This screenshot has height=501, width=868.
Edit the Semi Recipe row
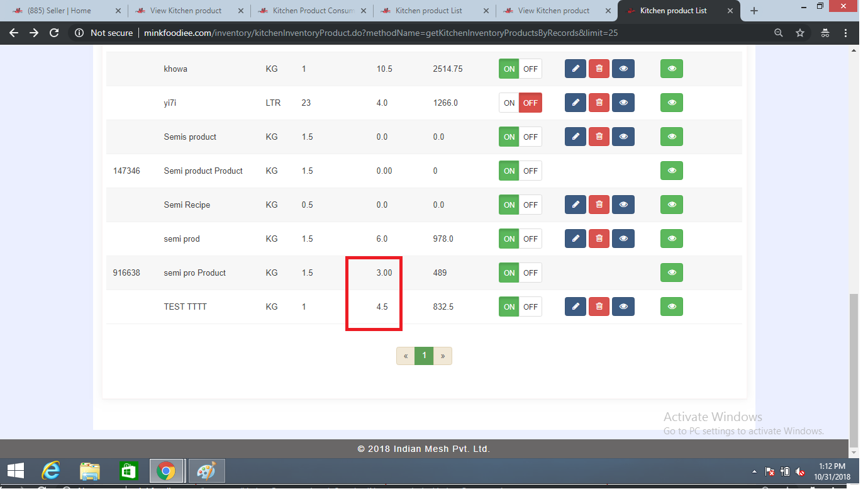click(576, 205)
